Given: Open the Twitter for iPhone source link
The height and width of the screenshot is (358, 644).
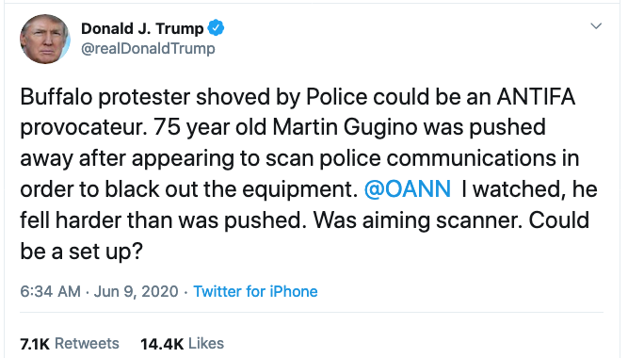Looking at the screenshot, I should point(255,291).
